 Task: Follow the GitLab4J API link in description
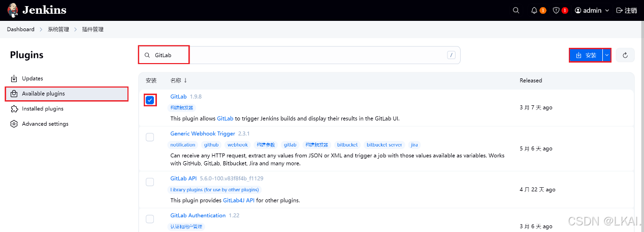[x=239, y=200]
